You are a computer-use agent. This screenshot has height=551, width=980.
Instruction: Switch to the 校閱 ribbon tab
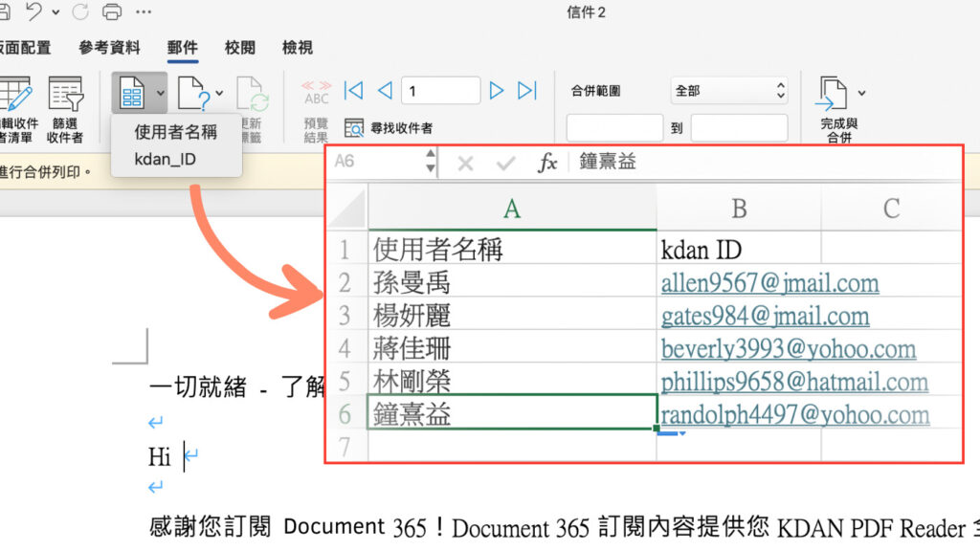[x=239, y=47]
